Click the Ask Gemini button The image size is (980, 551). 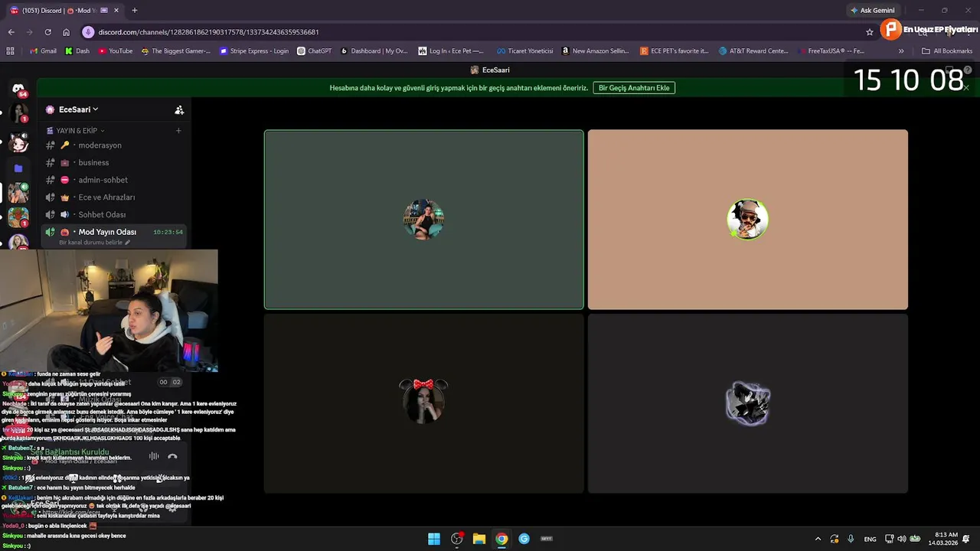click(872, 11)
